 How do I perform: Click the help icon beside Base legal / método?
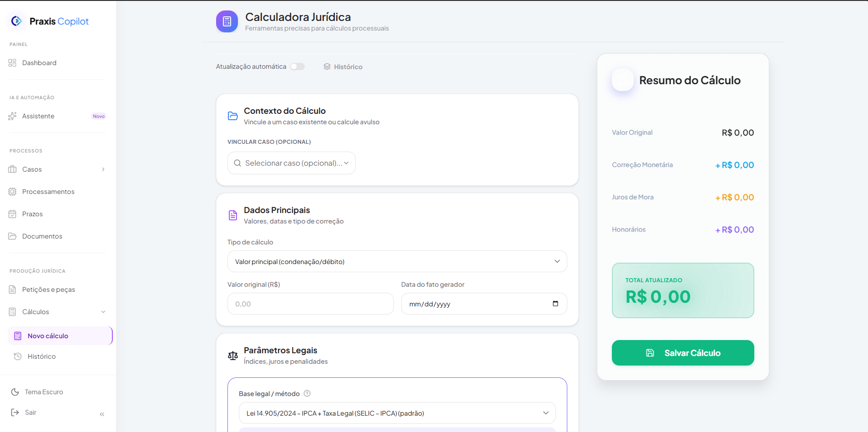click(x=307, y=393)
